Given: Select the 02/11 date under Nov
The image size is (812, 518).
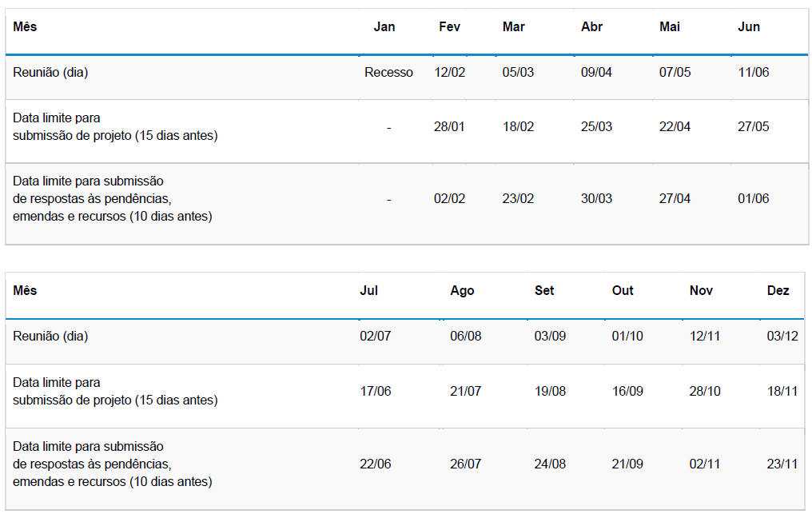Looking at the screenshot, I should coord(705,464).
